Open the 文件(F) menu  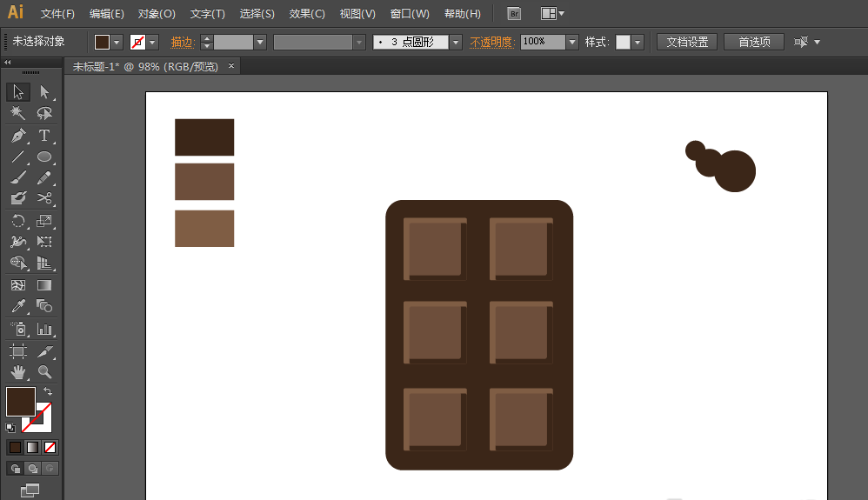point(57,14)
